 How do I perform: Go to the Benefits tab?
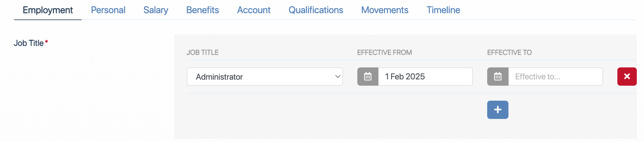coord(203,10)
